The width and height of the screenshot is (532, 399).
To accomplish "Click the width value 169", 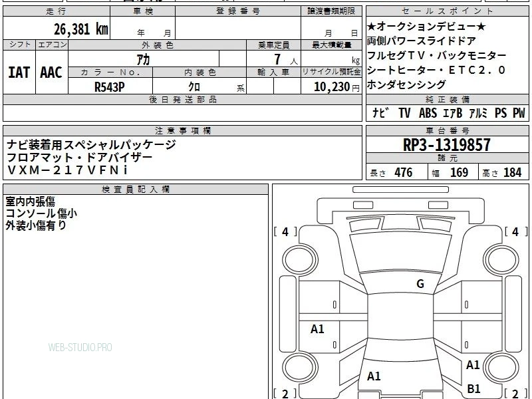I will 459,173.
